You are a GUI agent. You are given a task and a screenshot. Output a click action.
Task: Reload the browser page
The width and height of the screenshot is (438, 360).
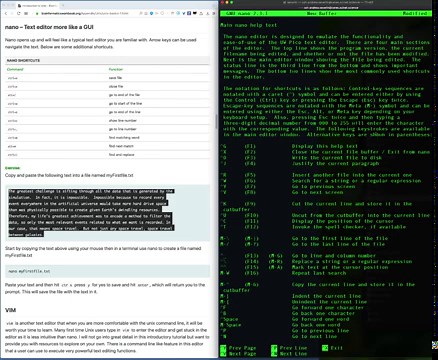coord(19,13)
